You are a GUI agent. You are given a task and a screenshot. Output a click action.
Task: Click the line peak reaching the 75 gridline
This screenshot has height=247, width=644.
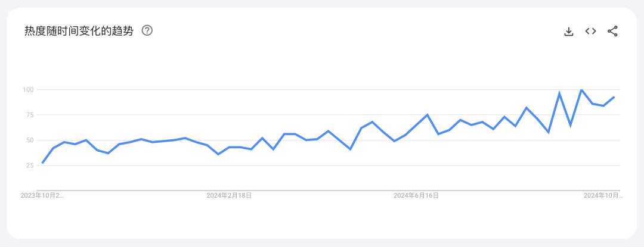pyautogui.click(x=427, y=115)
